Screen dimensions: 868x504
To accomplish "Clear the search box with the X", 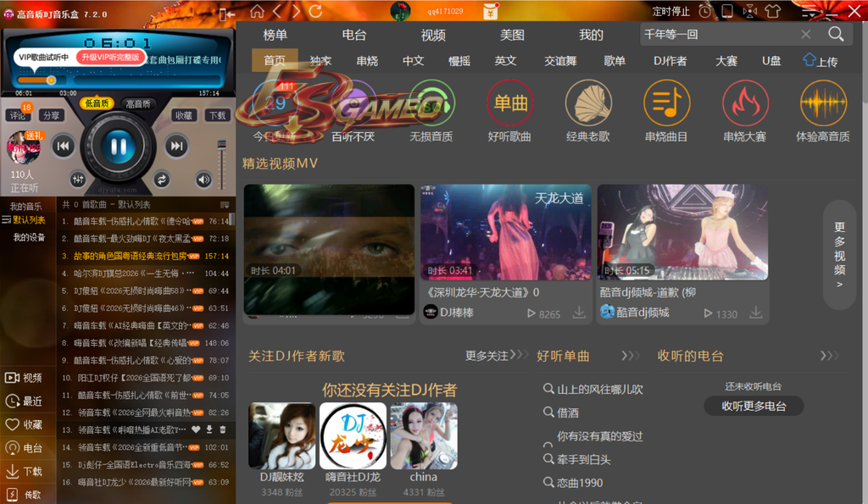I will (806, 34).
